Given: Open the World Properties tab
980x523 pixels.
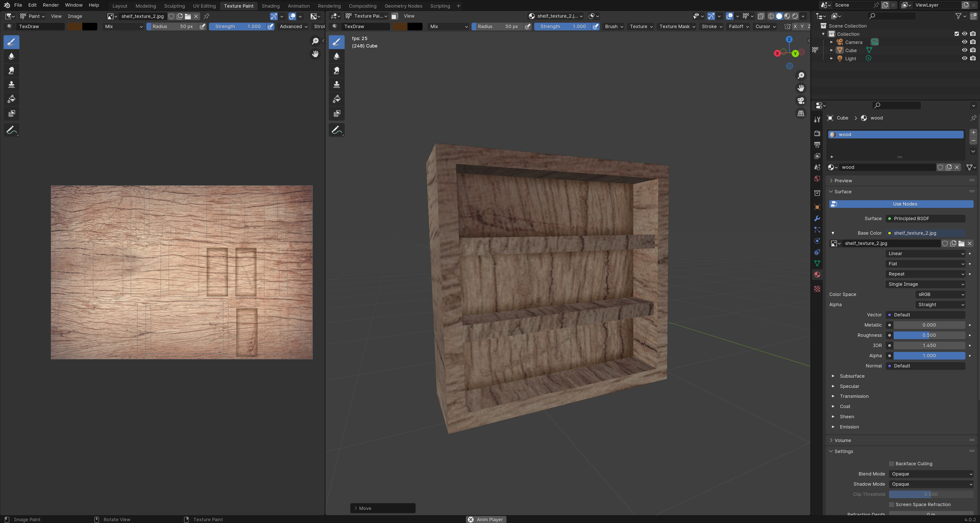Looking at the screenshot, I should point(817,179).
